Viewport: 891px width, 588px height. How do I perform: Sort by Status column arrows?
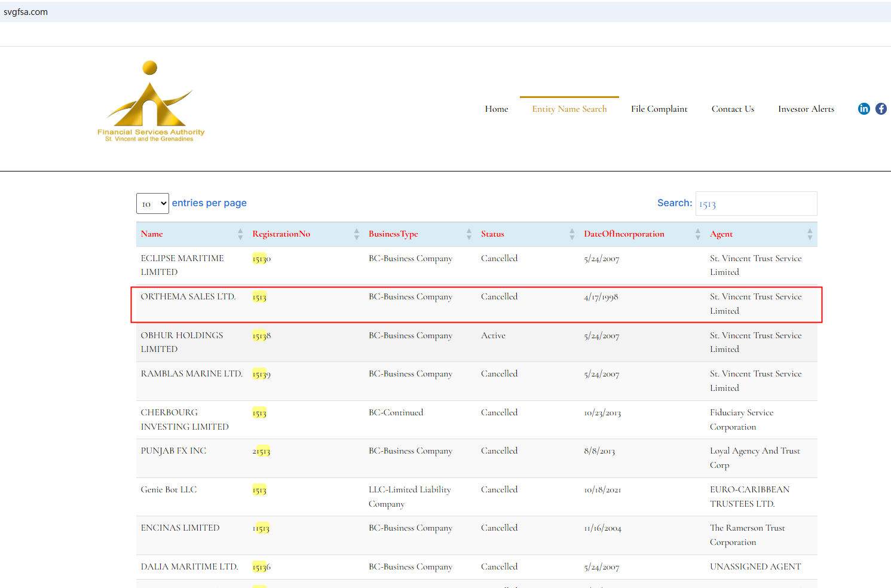(572, 234)
